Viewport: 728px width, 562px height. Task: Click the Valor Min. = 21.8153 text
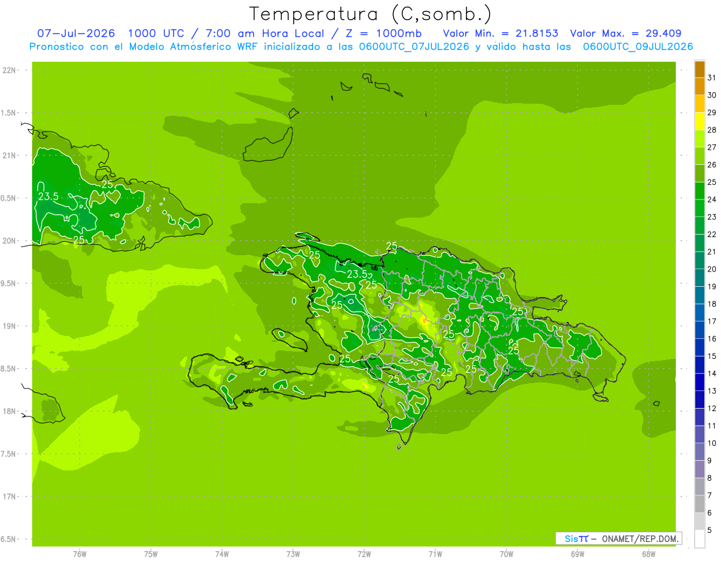tap(500, 33)
